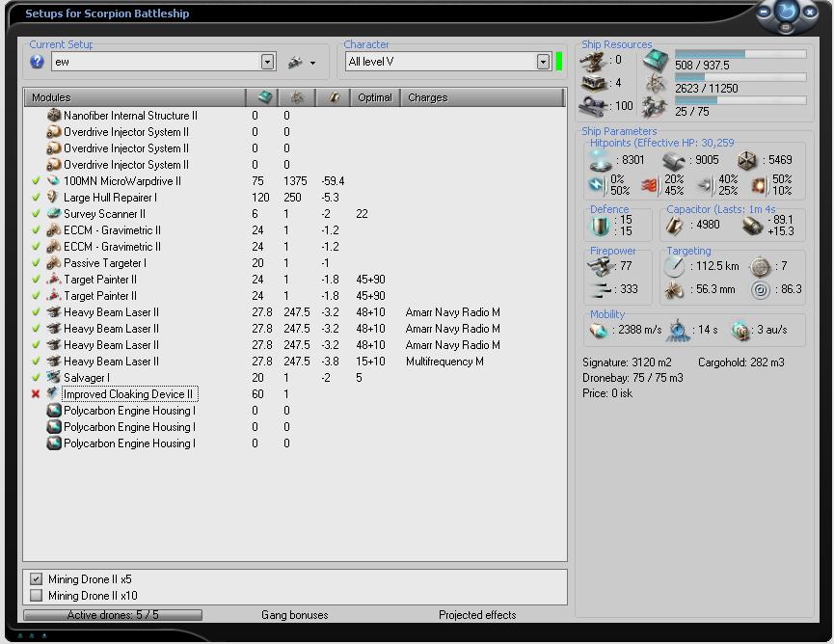This screenshot has width=834, height=644.
Task: Sort by the Optimal column header
Action: pyautogui.click(x=375, y=97)
